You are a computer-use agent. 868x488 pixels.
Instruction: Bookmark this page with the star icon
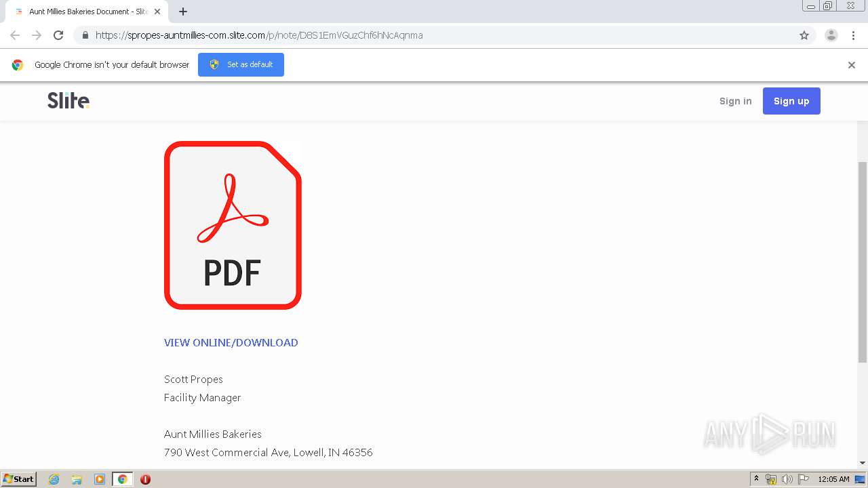point(804,35)
